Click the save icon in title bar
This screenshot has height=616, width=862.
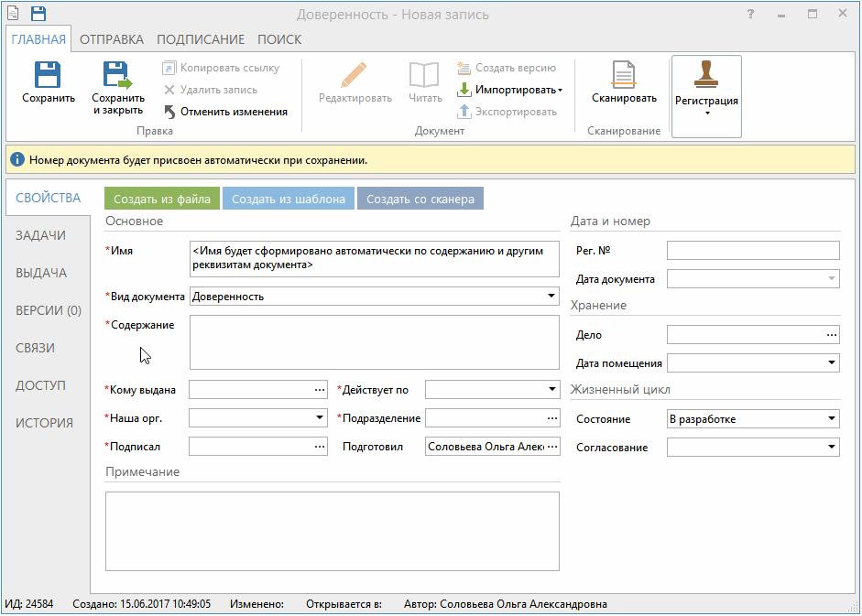(38, 14)
